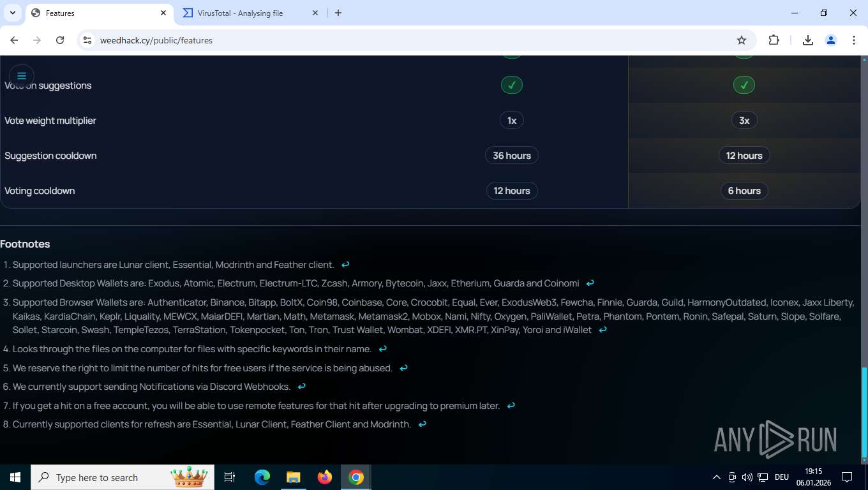
Task: Follow back-reference arrow of footnote 7
Action: click(x=511, y=406)
